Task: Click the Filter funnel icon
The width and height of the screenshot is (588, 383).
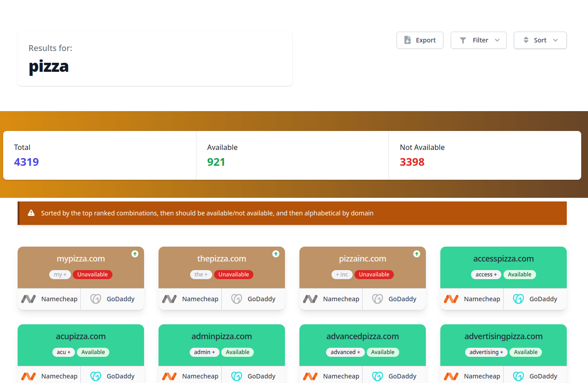Action: [463, 40]
